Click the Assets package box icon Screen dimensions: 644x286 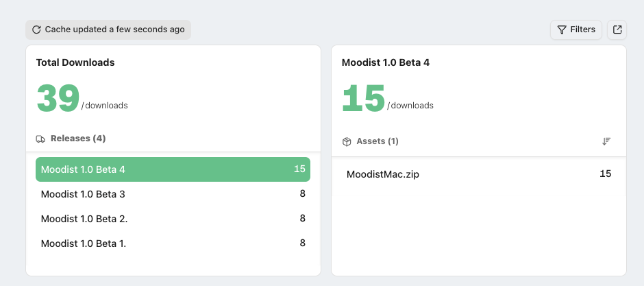point(347,142)
